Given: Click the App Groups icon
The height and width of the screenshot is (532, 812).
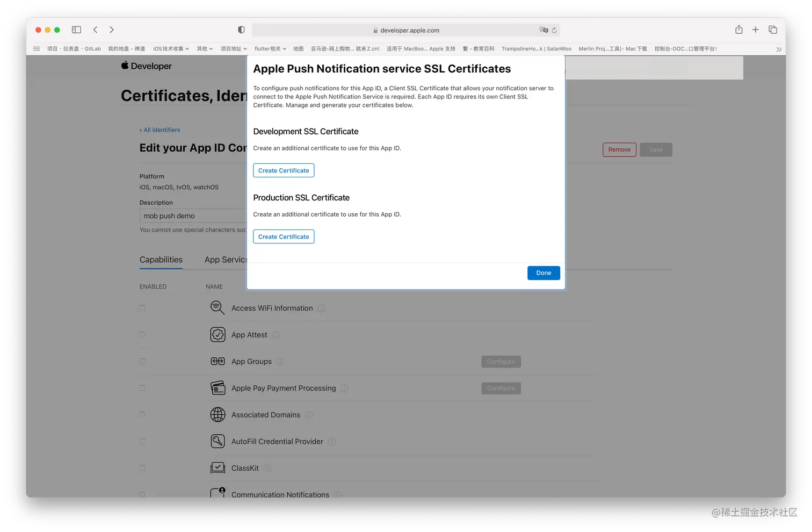Looking at the screenshot, I should (x=218, y=361).
